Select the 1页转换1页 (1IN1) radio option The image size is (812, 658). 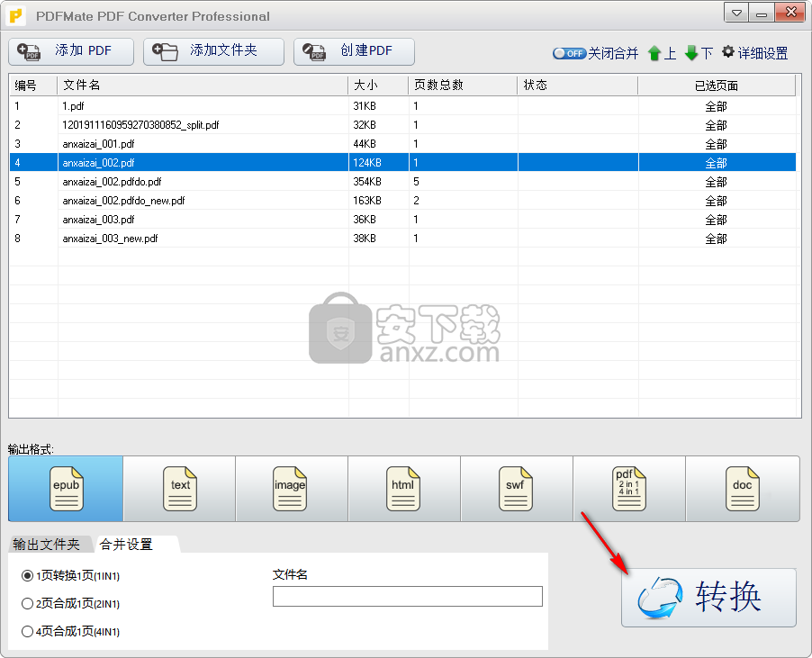[x=27, y=575]
